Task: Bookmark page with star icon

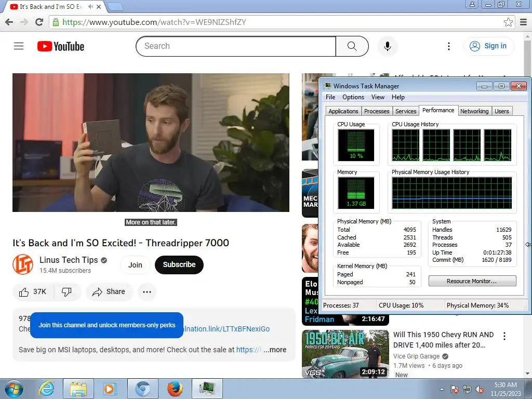Action: tap(508, 22)
